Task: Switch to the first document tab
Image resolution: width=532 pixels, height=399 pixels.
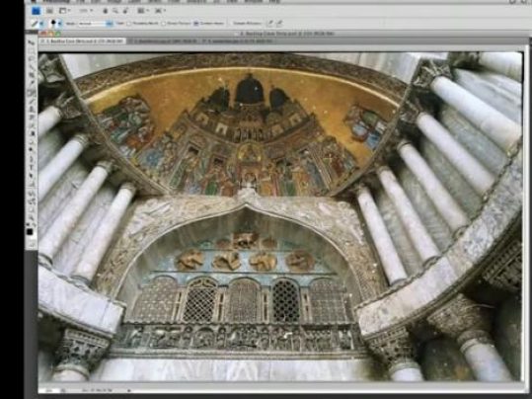Action: pos(83,41)
